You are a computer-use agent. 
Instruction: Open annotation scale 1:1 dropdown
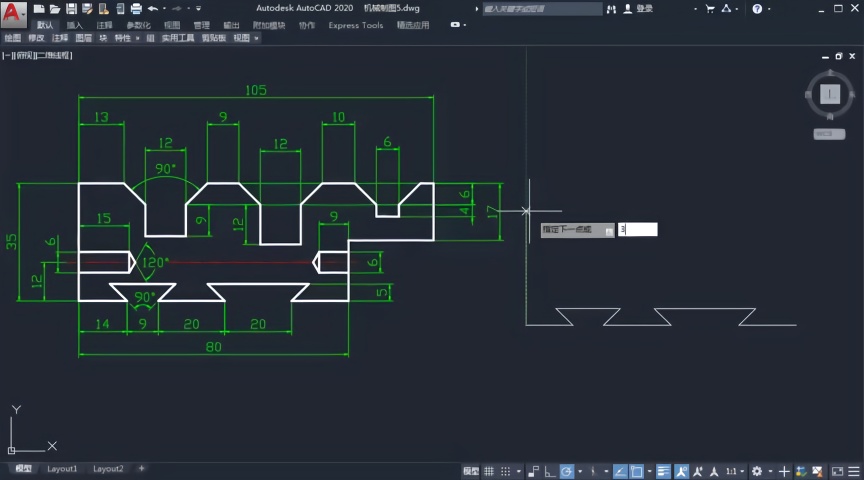[734, 471]
